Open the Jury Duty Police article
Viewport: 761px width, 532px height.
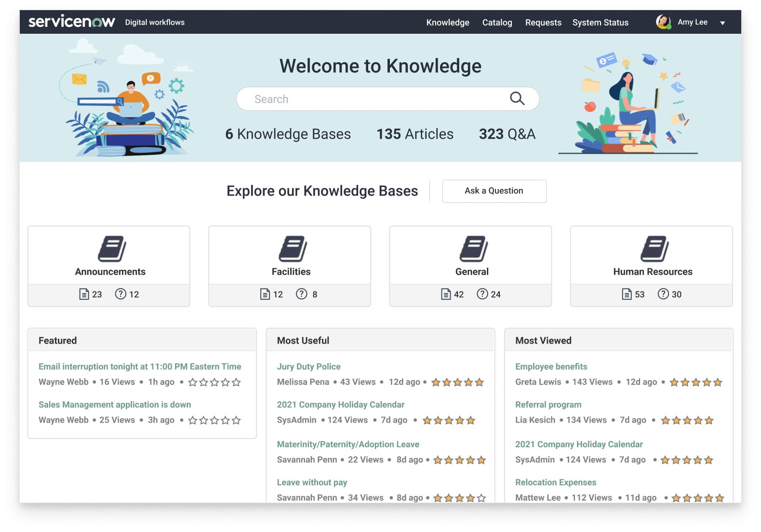tap(308, 367)
